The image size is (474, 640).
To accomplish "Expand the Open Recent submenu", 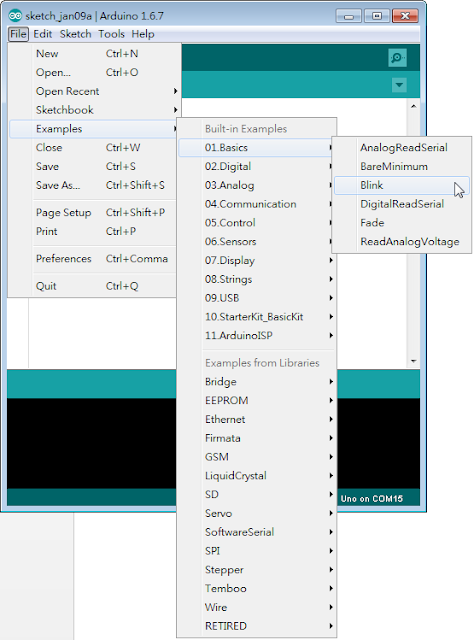I will [94, 91].
